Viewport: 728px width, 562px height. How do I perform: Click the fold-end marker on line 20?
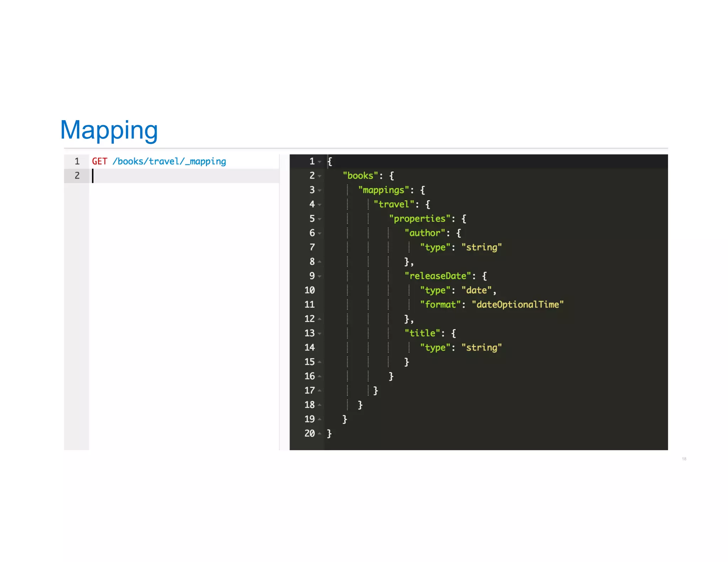320,433
